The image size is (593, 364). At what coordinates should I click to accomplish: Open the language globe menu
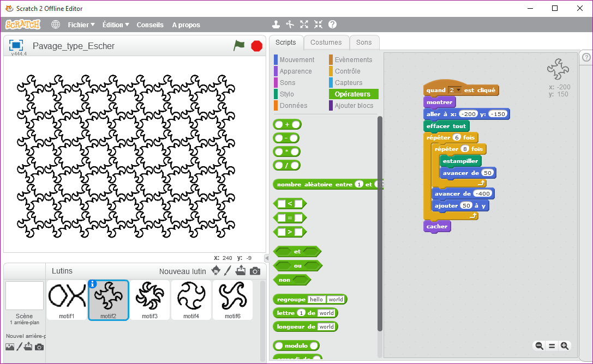point(56,25)
